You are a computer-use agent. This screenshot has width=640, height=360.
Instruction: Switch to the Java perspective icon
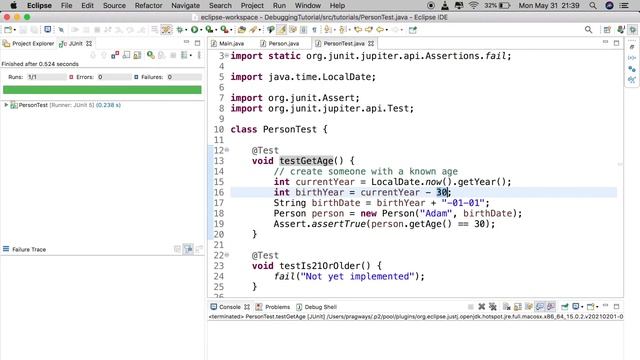point(621,30)
